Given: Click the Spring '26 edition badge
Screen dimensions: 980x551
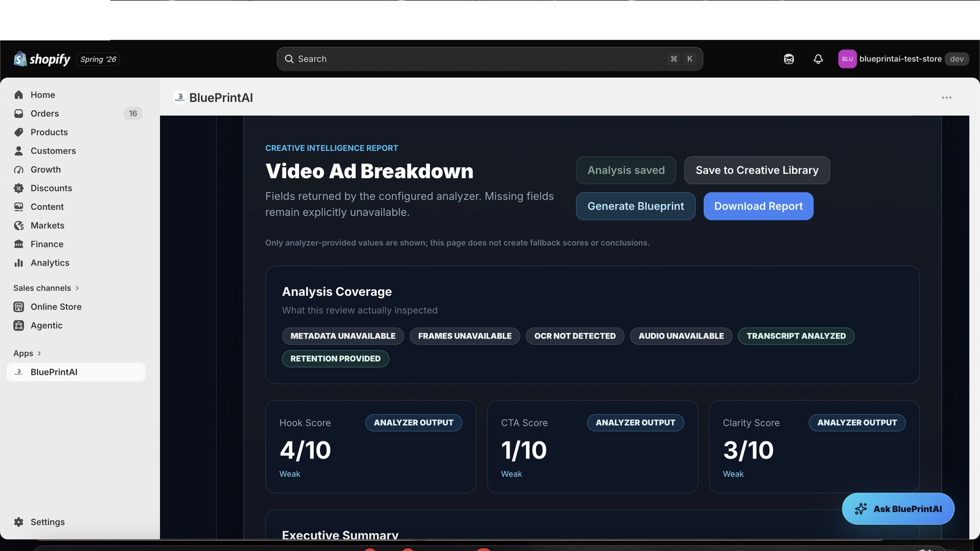Looking at the screenshot, I should (x=99, y=59).
